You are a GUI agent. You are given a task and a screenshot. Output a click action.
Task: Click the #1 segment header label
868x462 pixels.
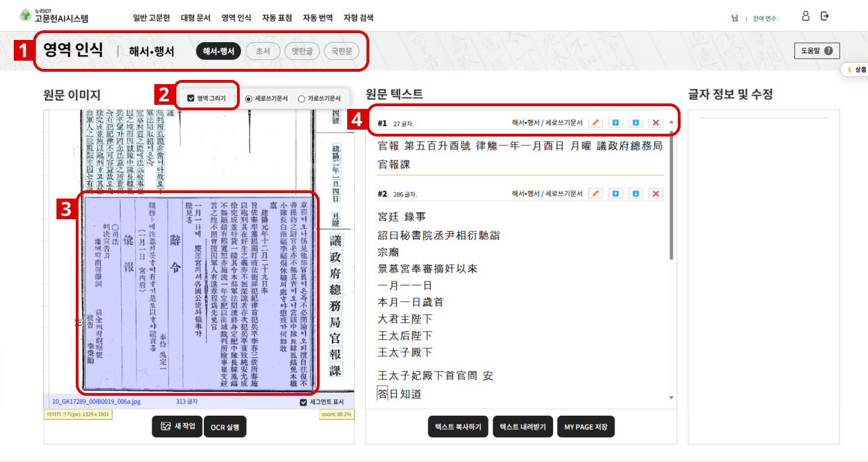tap(382, 123)
